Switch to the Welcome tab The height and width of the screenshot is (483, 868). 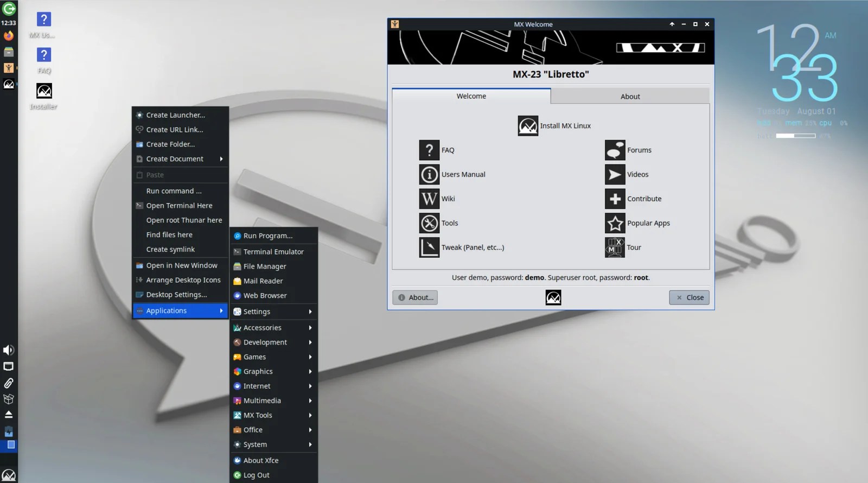(x=471, y=96)
